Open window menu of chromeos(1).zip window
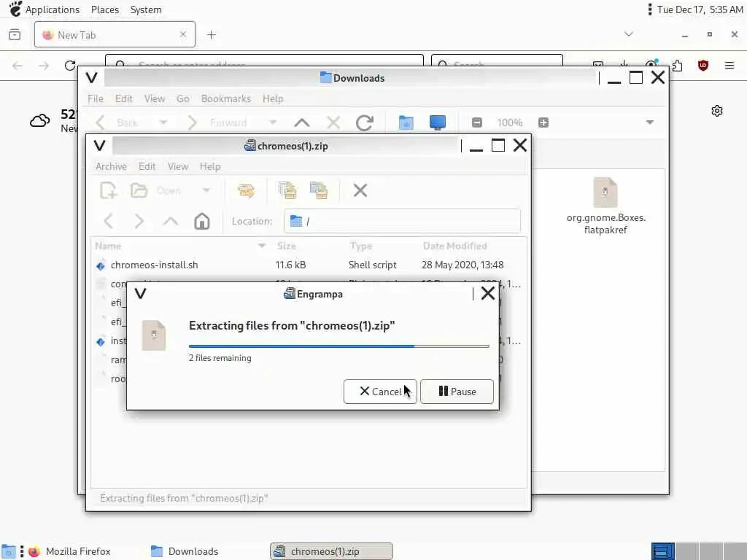The height and width of the screenshot is (560, 747). point(99,145)
